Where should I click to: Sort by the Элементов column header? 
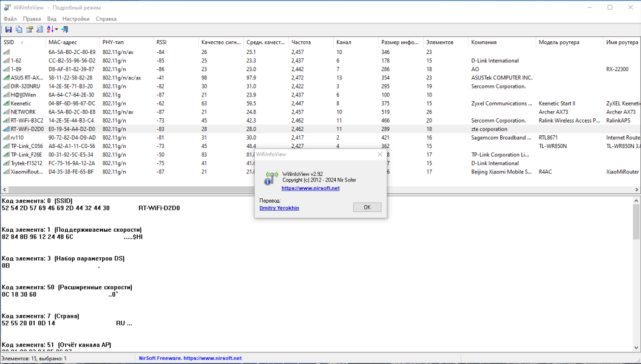446,42
